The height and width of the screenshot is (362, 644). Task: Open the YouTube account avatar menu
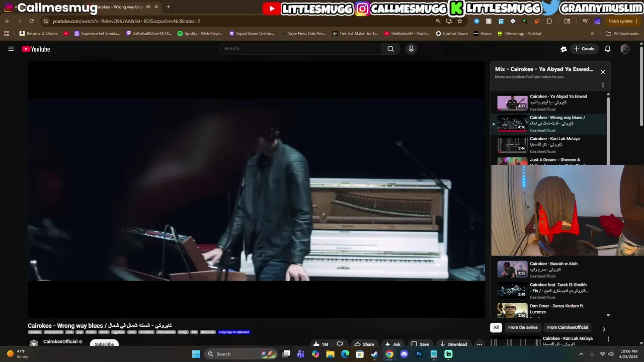pyautogui.click(x=625, y=49)
